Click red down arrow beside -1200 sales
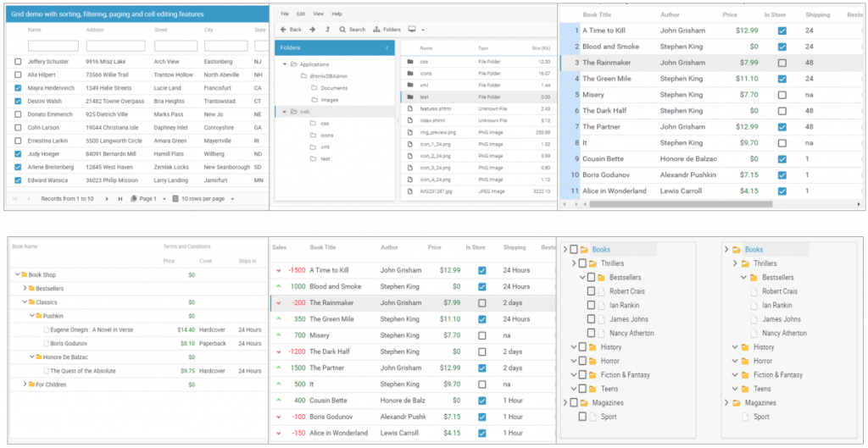Viewport: 868px width, 448px height. click(x=278, y=351)
